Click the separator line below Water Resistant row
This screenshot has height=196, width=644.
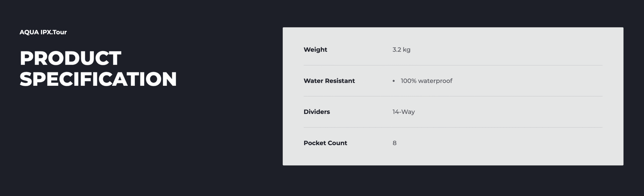pyautogui.click(x=453, y=96)
